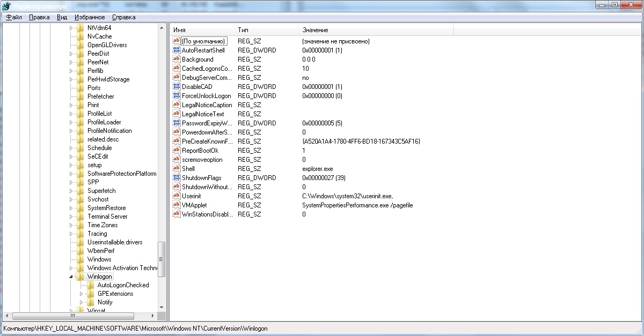Click the DisableCAD DWORD value icon
644x336 pixels.
pos(176,87)
